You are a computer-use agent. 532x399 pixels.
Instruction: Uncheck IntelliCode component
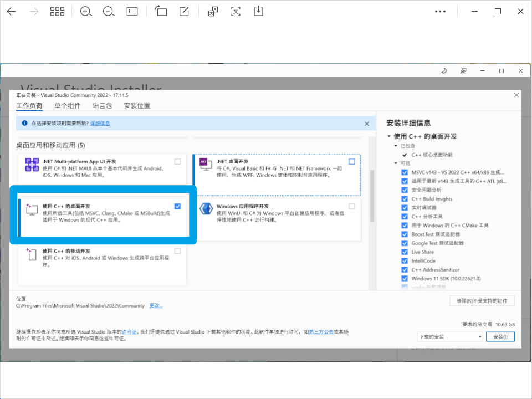click(x=405, y=260)
